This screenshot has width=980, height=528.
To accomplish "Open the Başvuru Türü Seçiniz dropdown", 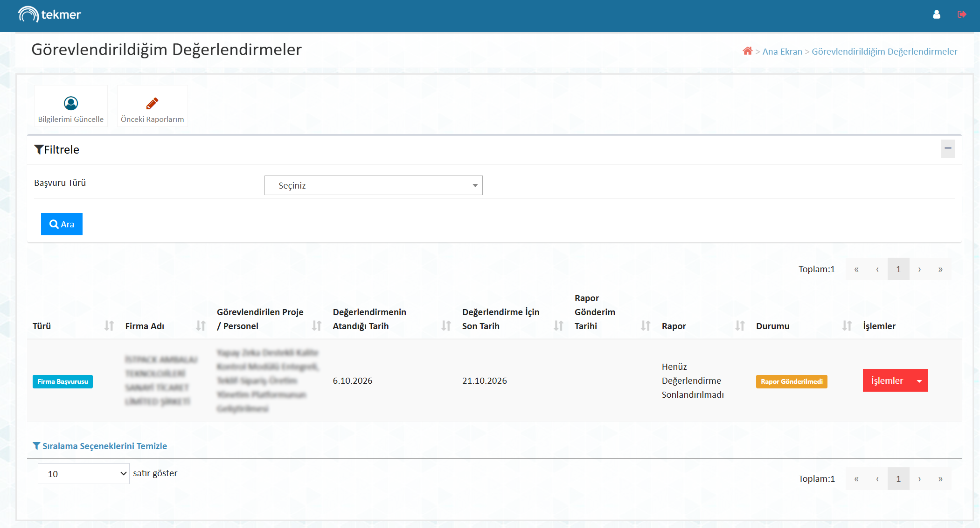I will (x=373, y=185).
